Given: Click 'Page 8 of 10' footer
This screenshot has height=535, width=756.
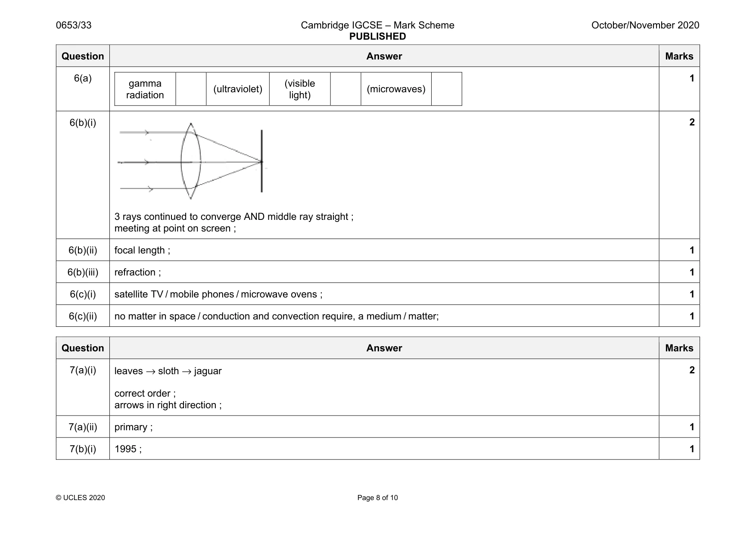Looking at the screenshot, I should (x=378, y=497).
